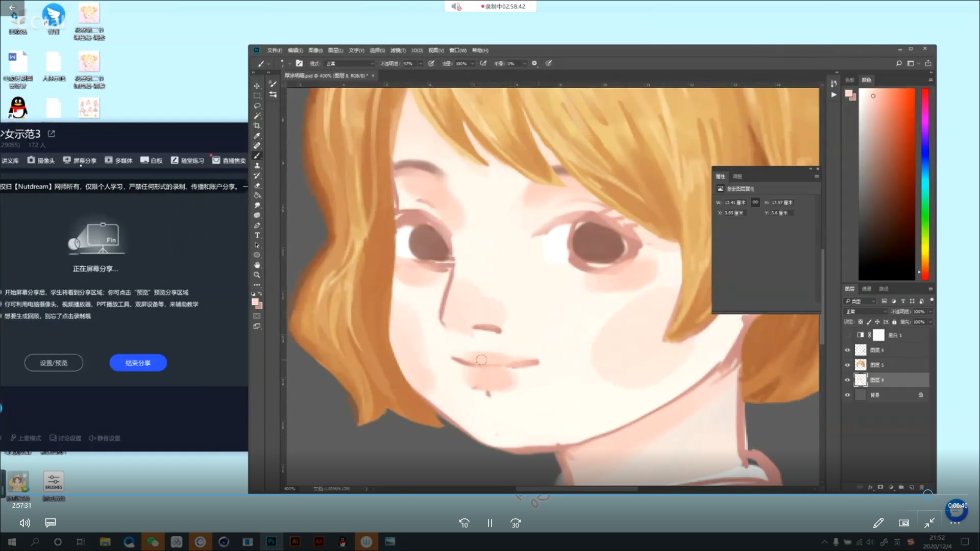Toggle visibility of layer 图层 5
The width and height of the screenshot is (980, 551).
click(847, 365)
